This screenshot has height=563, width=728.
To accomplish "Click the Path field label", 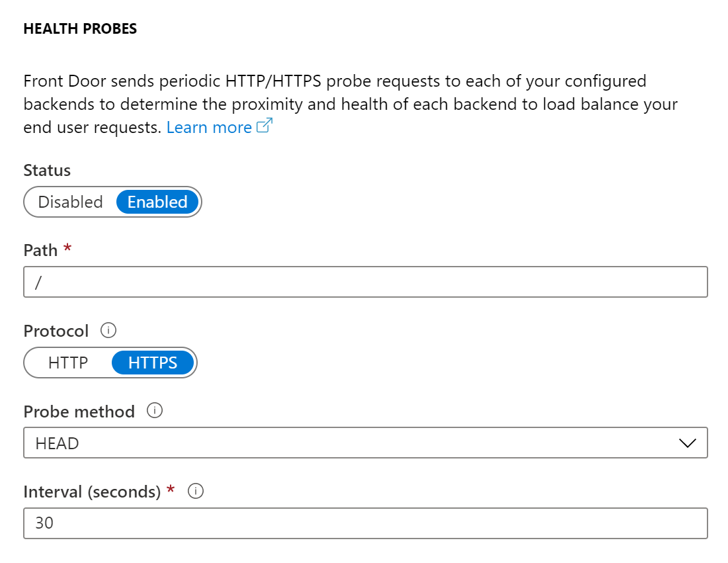I will coord(40,250).
